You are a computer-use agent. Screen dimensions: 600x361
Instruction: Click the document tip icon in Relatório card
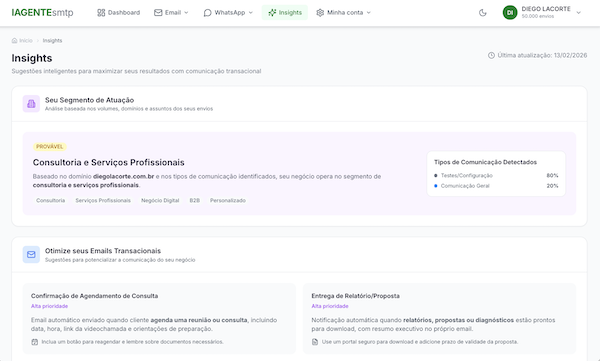(315, 342)
